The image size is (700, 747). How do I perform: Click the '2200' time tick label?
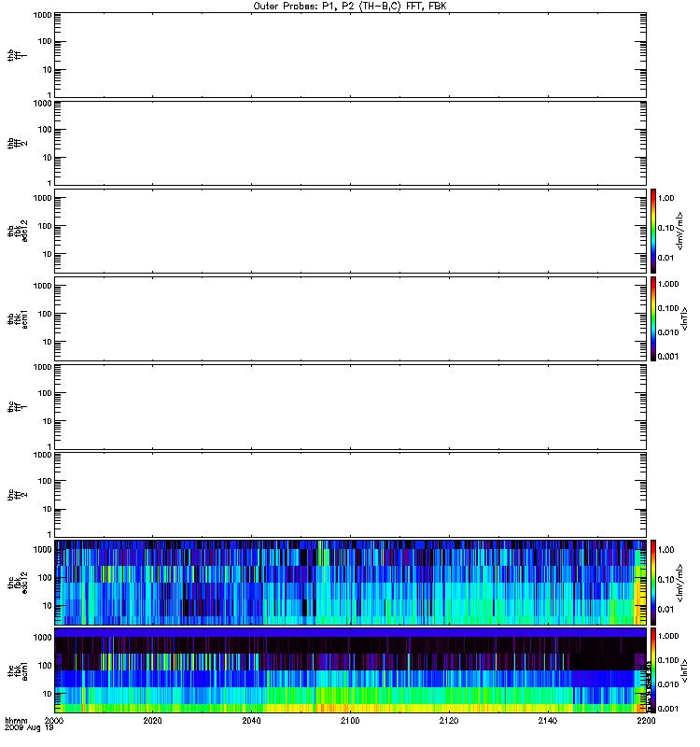(646, 720)
